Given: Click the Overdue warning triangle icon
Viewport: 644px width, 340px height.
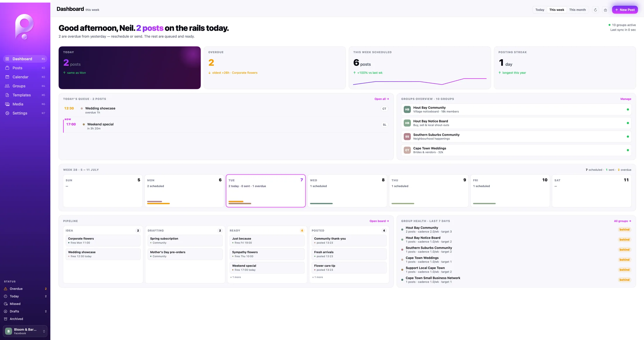Looking at the screenshot, I should pos(6,289).
